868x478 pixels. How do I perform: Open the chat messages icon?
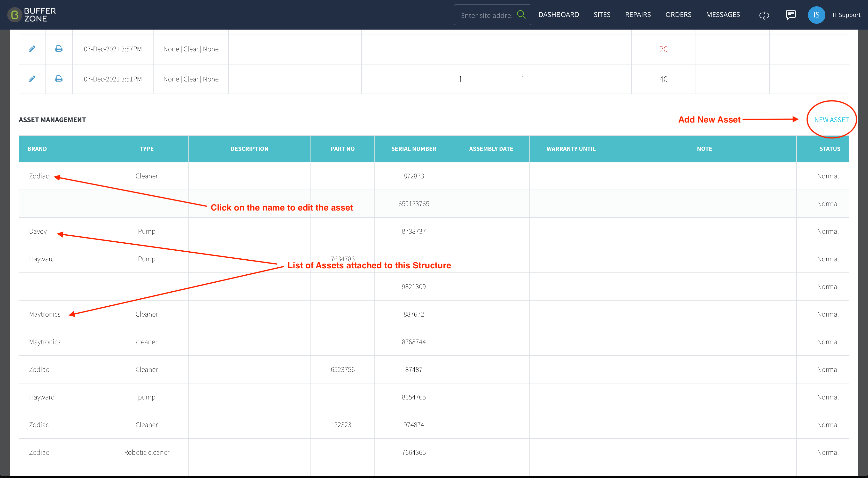[x=790, y=15]
